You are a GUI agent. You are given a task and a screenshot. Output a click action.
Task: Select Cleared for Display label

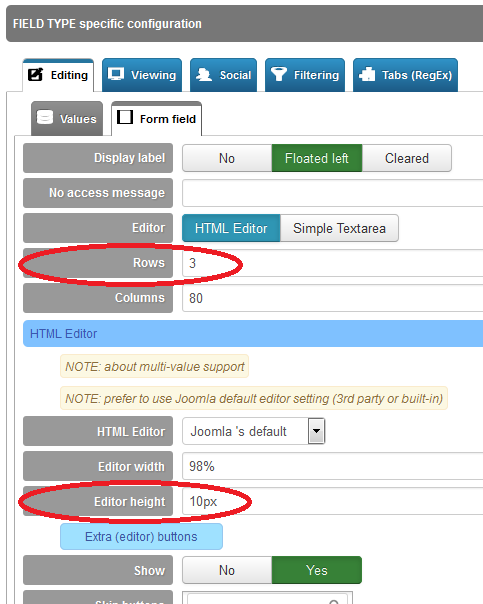click(x=407, y=158)
